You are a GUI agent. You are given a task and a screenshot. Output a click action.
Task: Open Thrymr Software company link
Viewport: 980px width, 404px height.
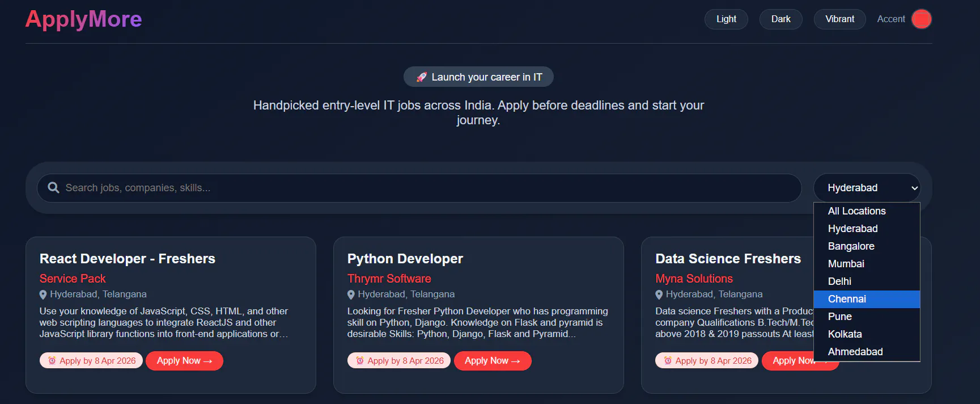389,279
